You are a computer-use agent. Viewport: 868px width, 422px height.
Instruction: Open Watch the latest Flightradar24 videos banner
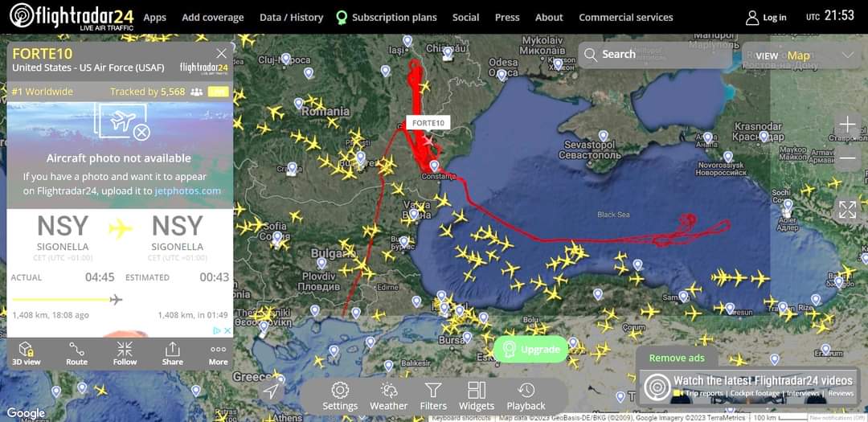pyautogui.click(x=751, y=386)
